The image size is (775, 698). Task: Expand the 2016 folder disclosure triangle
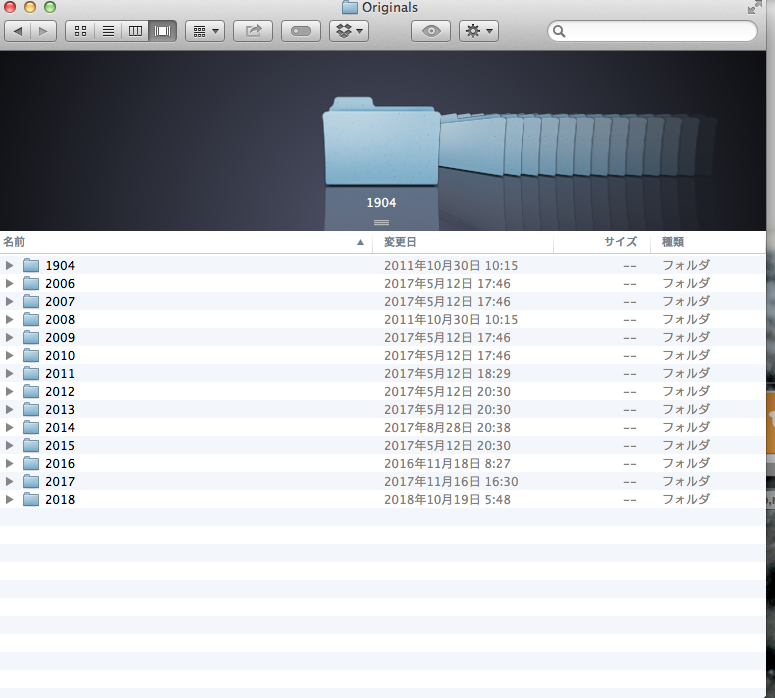9,463
